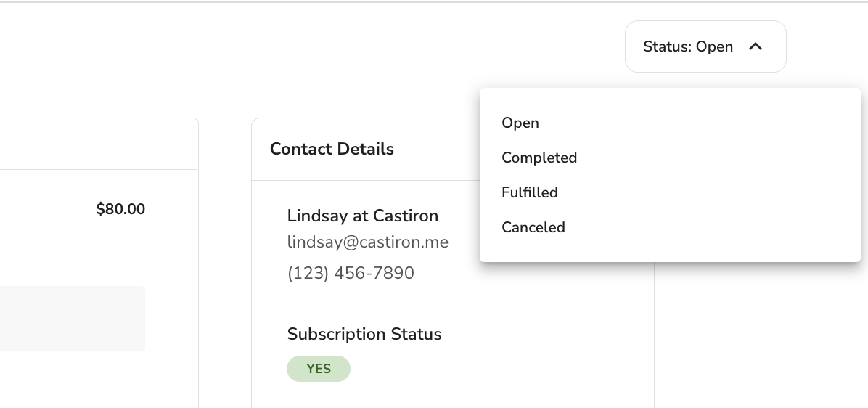The width and height of the screenshot is (868, 408).
Task: Click the Contact Details heading
Action: coord(332,149)
